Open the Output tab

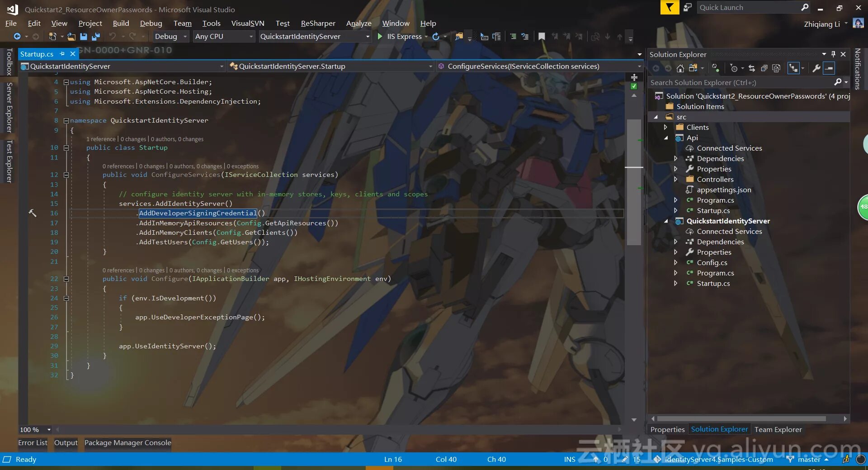pyautogui.click(x=66, y=443)
